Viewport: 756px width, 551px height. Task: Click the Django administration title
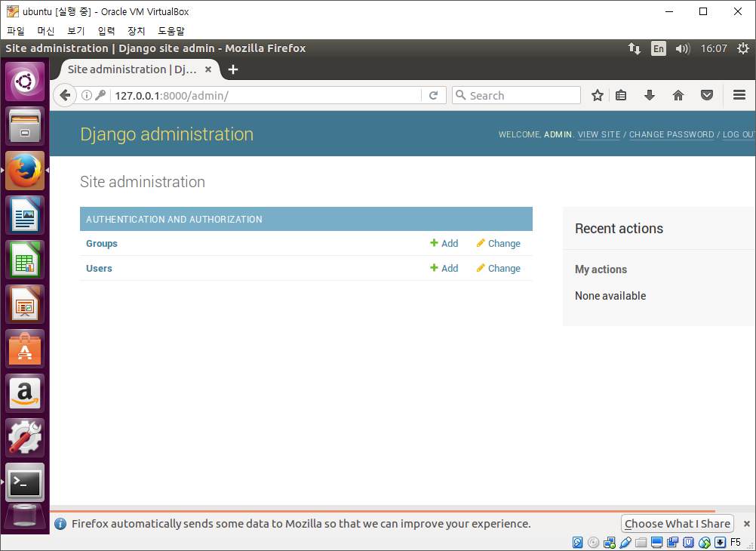167,134
